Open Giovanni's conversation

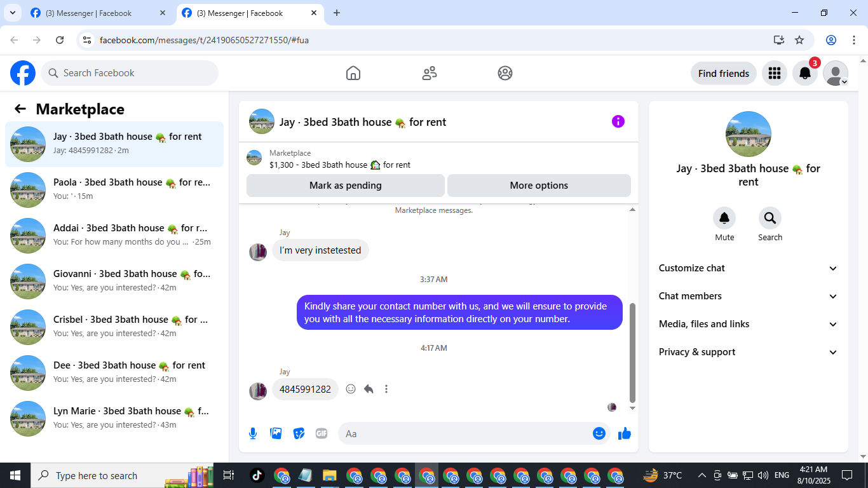pyautogui.click(x=114, y=281)
